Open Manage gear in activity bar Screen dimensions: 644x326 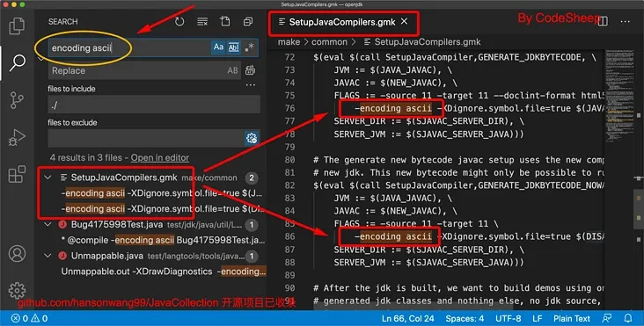[17, 290]
